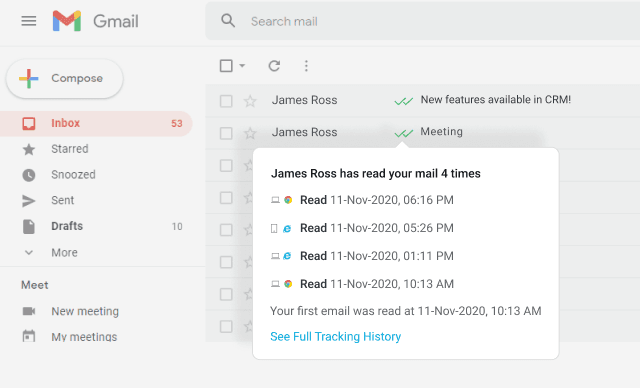Image resolution: width=640 pixels, height=388 pixels.
Task: Click the mobile device icon on 05:26 PM entry
Action: 274,228
